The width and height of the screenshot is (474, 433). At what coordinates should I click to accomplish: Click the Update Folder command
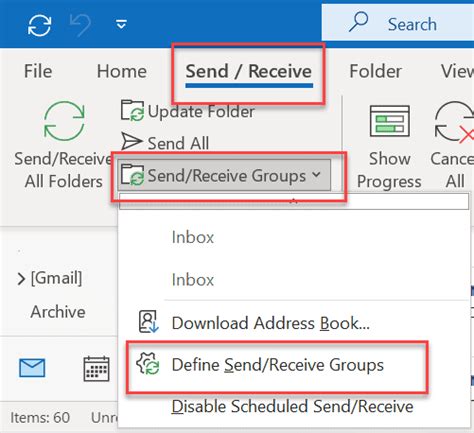[x=188, y=111]
